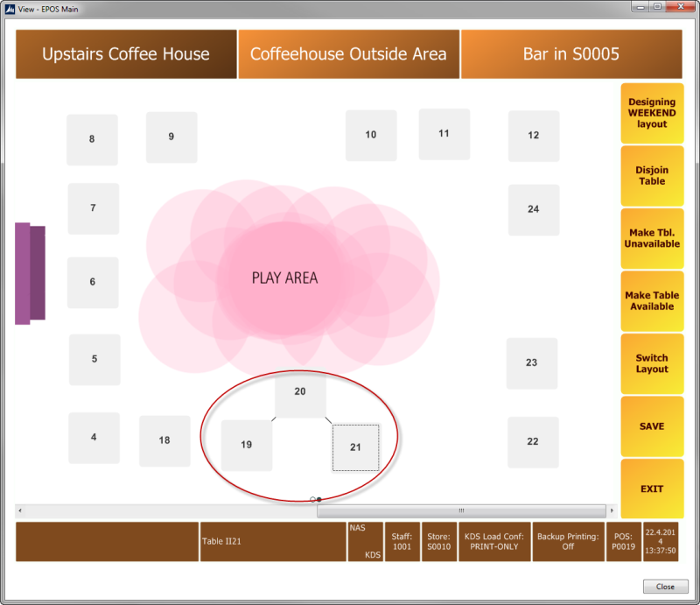Click the Disjoin Table button

(652, 176)
